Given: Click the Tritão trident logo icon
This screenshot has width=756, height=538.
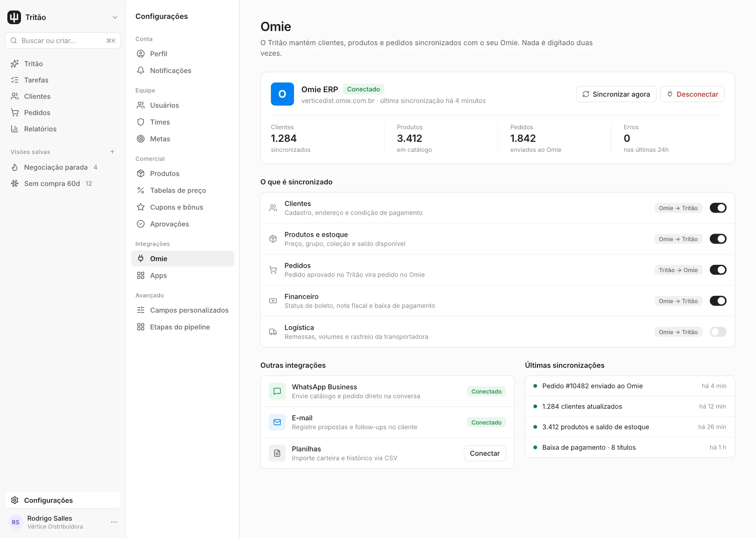Looking at the screenshot, I should pyautogui.click(x=14, y=17).
